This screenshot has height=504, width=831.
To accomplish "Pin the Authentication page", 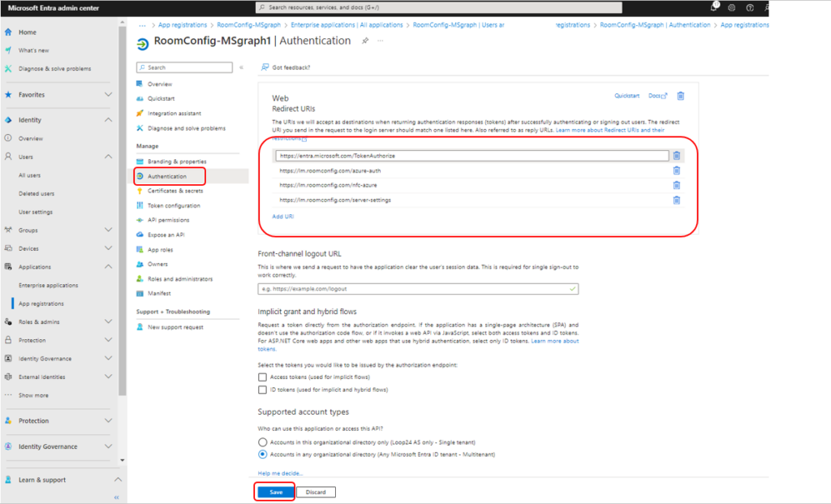I will coord(364,41).
